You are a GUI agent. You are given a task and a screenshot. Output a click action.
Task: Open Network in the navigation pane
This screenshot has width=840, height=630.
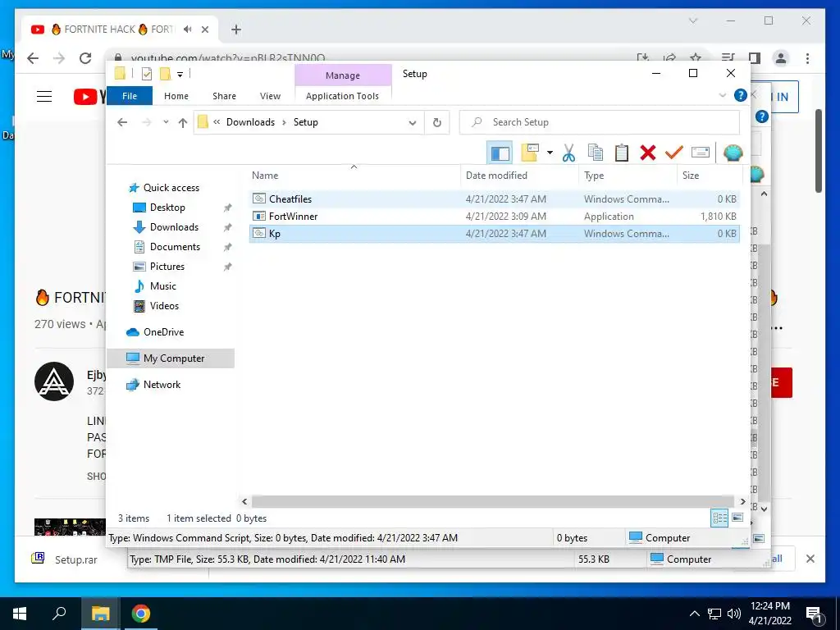(153, 385)
